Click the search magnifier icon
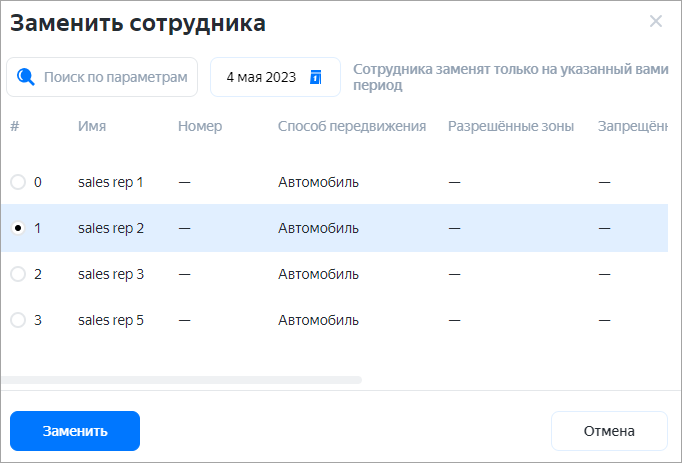 coord(26,77)
